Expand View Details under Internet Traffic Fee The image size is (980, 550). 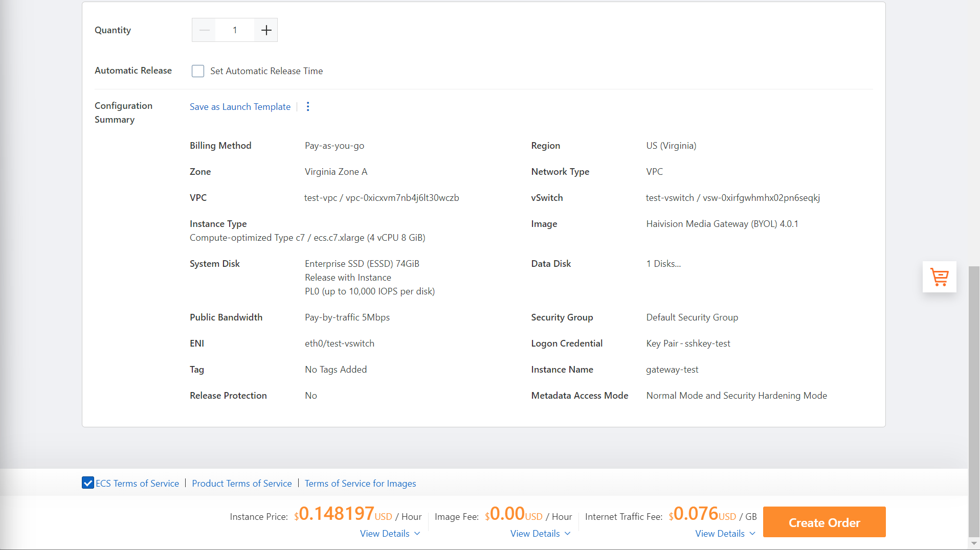pos(720,533)
